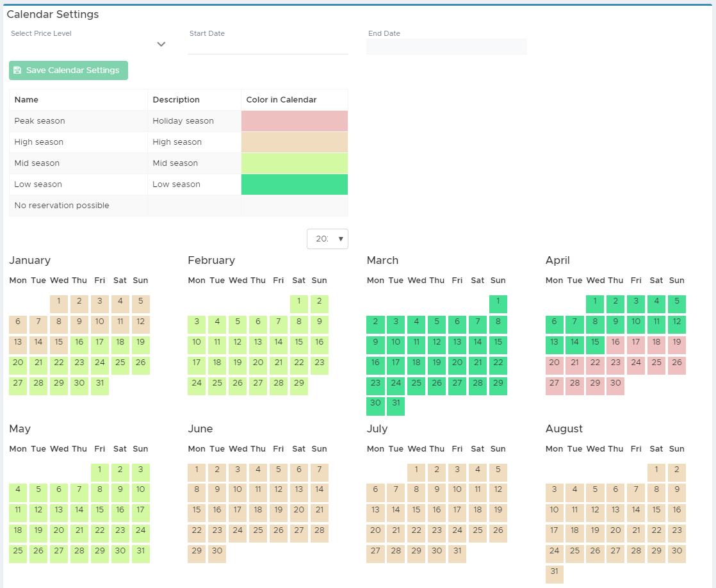The height and width of the screenshot is (588, 716).
Task: Select January 1 in the calendar
Action: tap(59, 304)
